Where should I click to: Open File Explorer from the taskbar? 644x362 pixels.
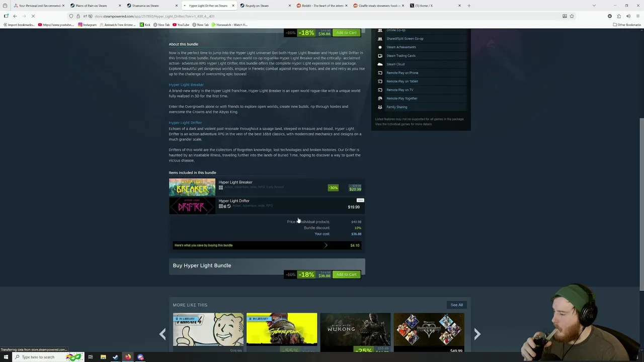103,357
